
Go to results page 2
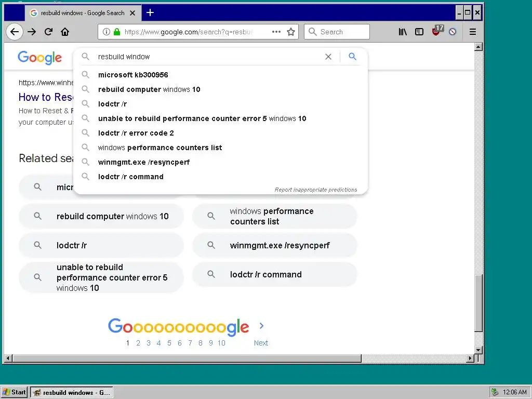pyautogui.click(x=138, y=343)
